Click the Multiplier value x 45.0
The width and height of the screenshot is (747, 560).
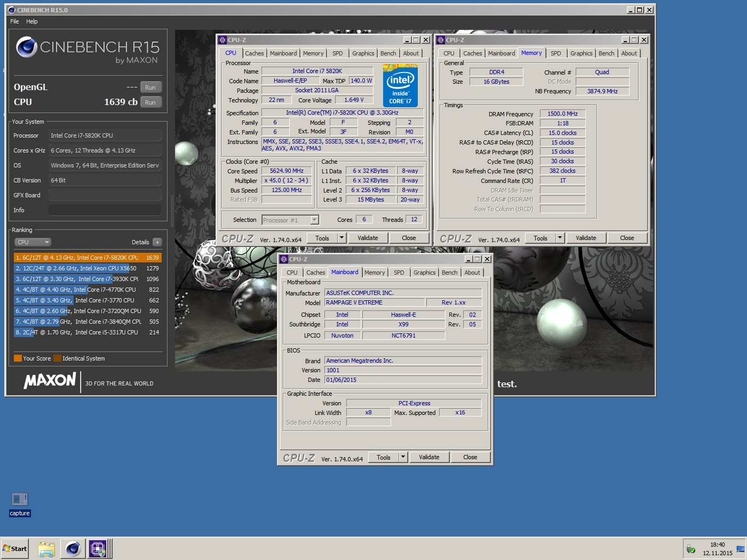pyautogui.click(x=287, y=180)
